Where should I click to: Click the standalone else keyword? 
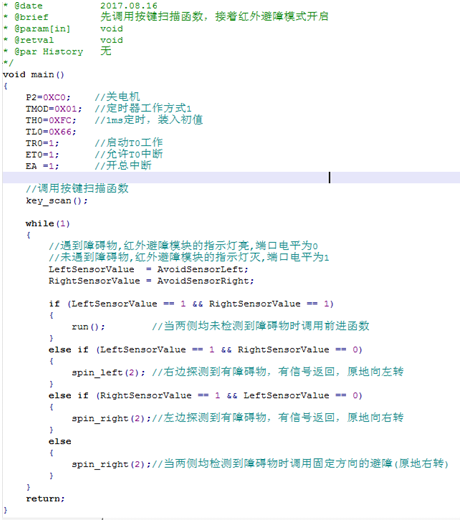tap(60, 441)
